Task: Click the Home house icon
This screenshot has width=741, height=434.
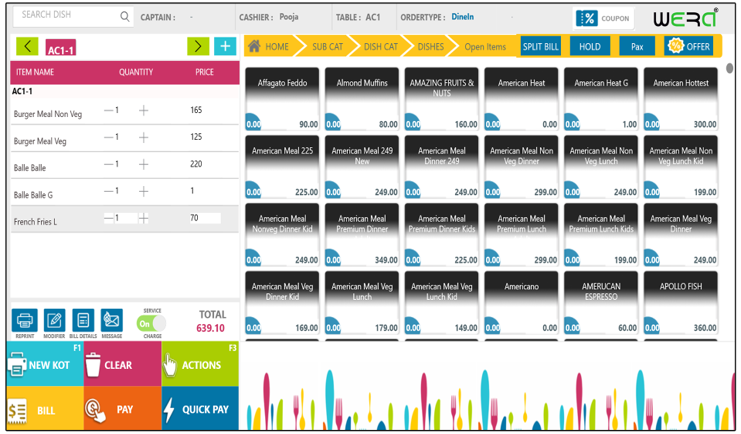Action: 254,46
